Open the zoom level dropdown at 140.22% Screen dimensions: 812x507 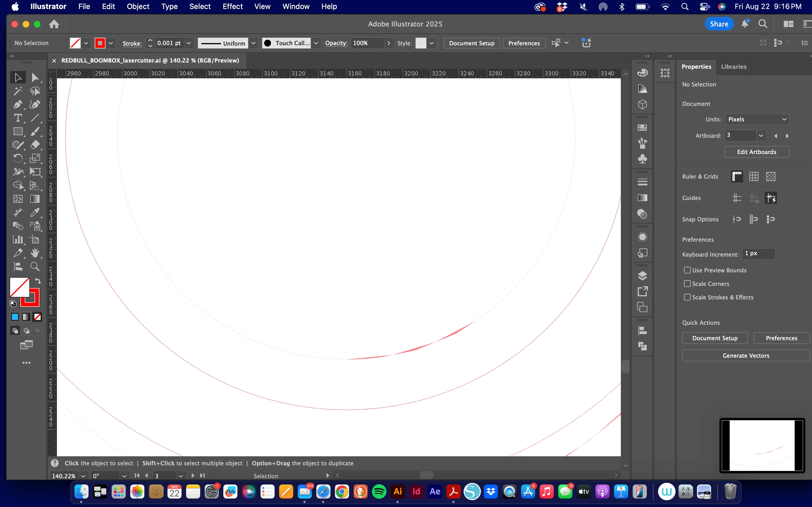coord(83,476)
